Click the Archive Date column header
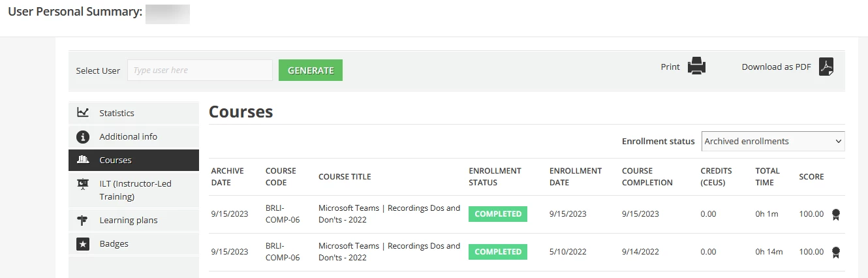Screen dimensions: 868x278 (x=227, y=177)
